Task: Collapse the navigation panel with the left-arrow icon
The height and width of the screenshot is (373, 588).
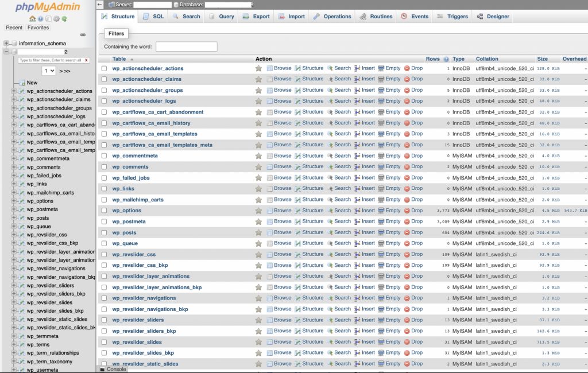Action: 99,4
